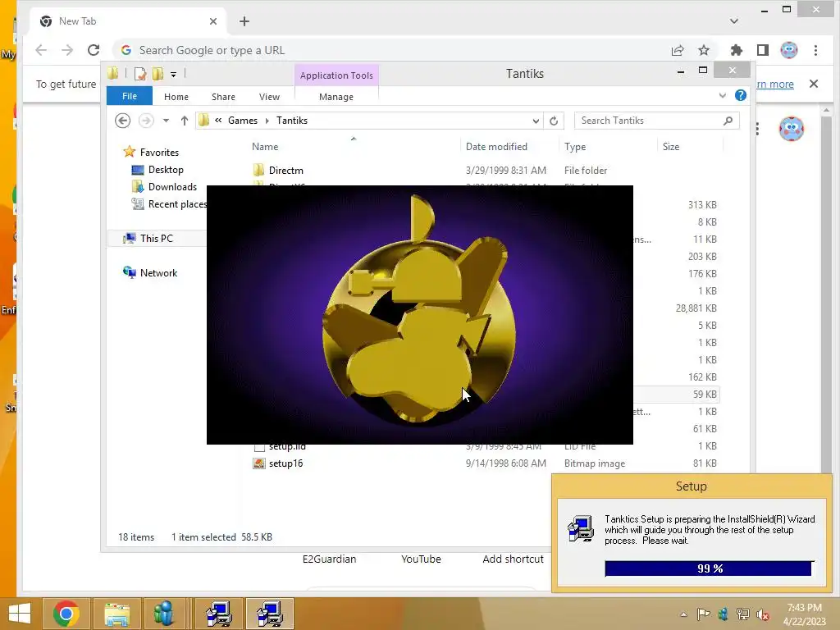Select the Directm folder
This screenshot has width=840, height=630.
[x=286, y=171]
